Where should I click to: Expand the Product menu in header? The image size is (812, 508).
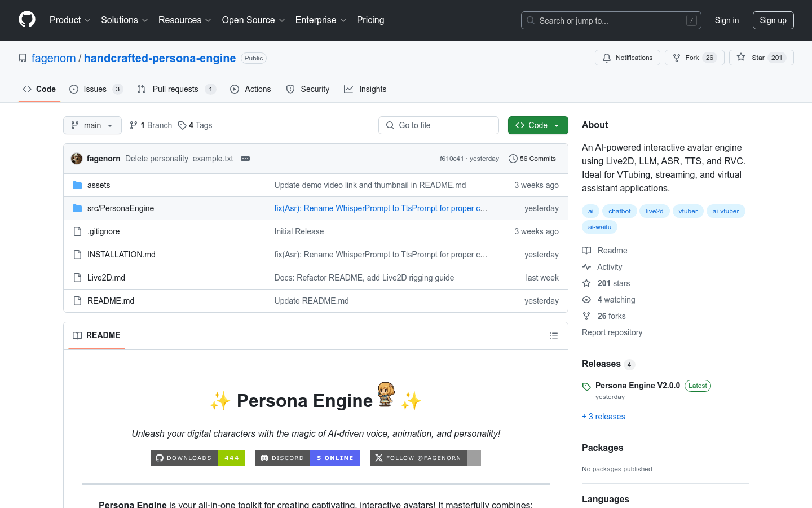click(x=70, y=20)
